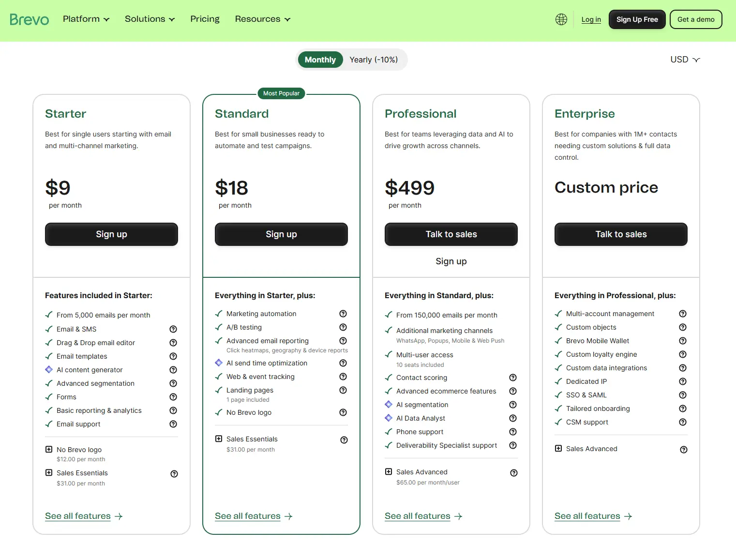Image resolution: width=736 pixels, height=560 pixels.
Task: Talk to sales about Professional plan
Action: 451,234
